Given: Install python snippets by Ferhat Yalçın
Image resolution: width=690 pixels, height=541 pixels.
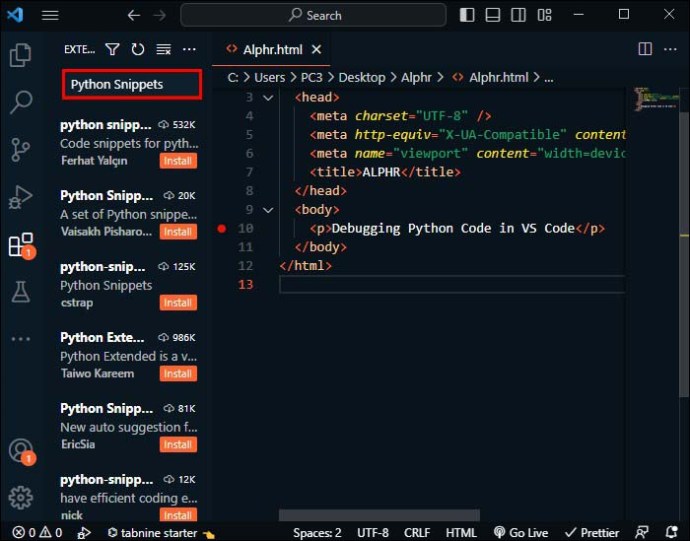Looking at the screenshot, I should point(178,161).
